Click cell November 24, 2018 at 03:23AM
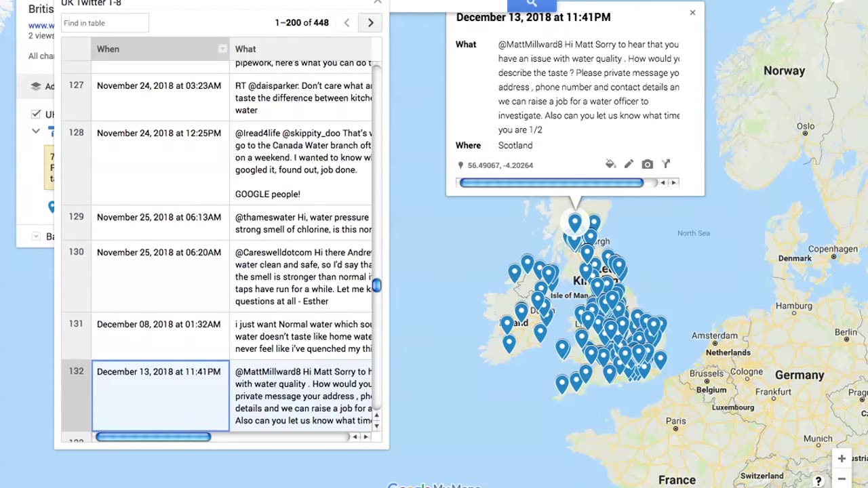 160,97
